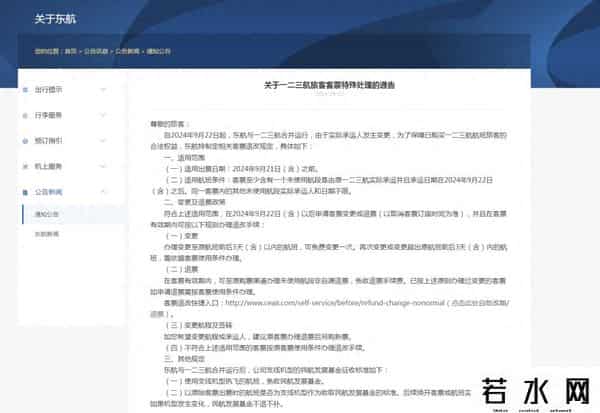Click the 您的位置 breadcrumb label
The height and width of the screenshot is (413, 600).
tap(47, 51)
